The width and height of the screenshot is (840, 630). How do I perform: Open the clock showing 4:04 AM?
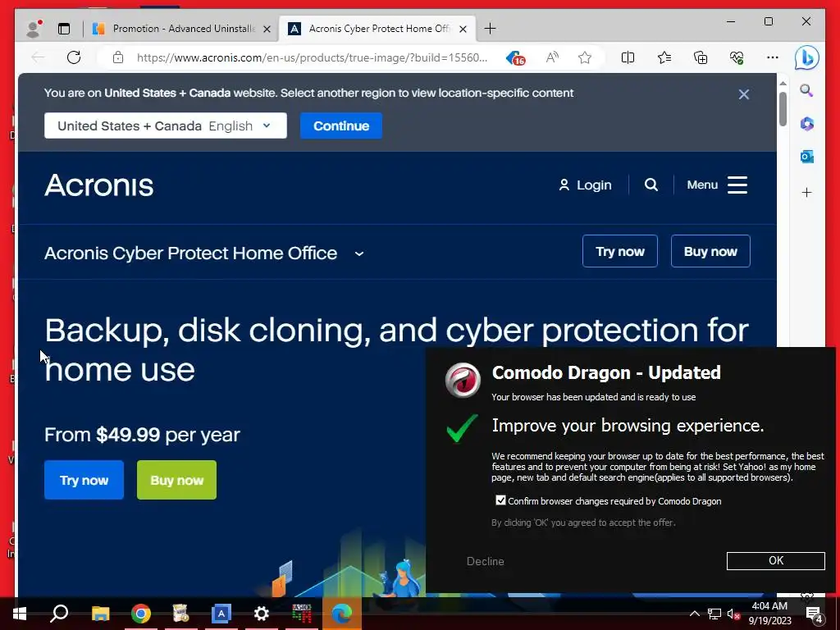(x=769, y=614)
